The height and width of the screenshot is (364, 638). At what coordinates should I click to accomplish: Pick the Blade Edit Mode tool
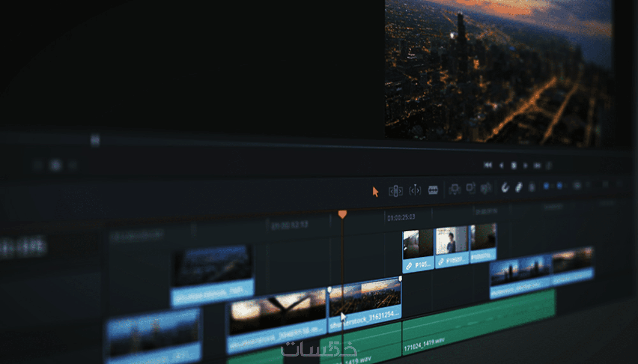433,190
